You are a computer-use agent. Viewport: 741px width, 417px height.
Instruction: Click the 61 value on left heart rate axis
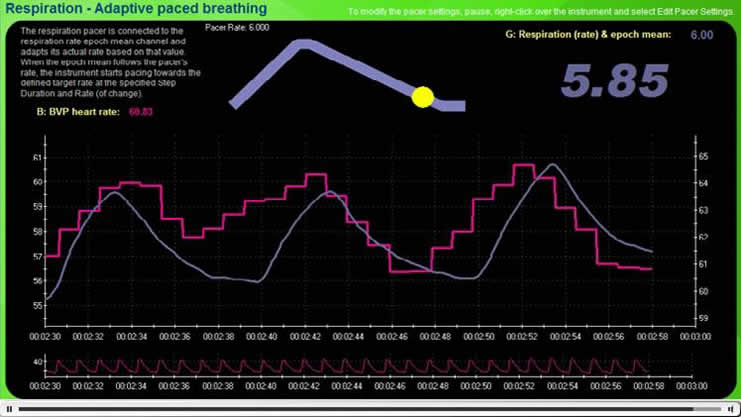coord(38,158)
